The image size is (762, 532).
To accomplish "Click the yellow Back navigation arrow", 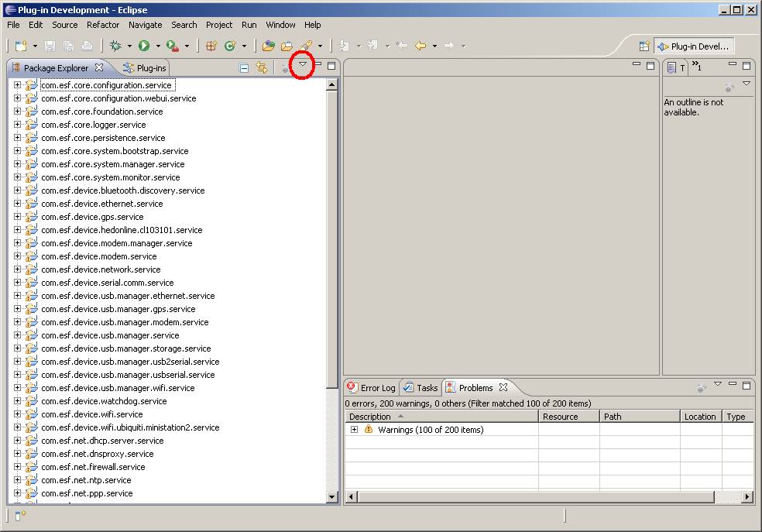I will pyautogui.click(x=420, y=46).
